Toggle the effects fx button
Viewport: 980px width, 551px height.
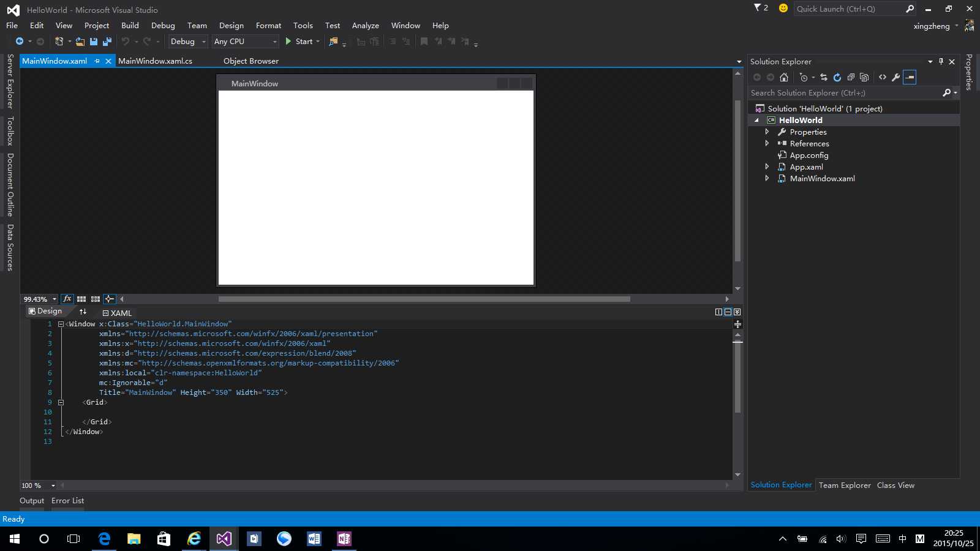pyautogui.click(x=67, y=299)
